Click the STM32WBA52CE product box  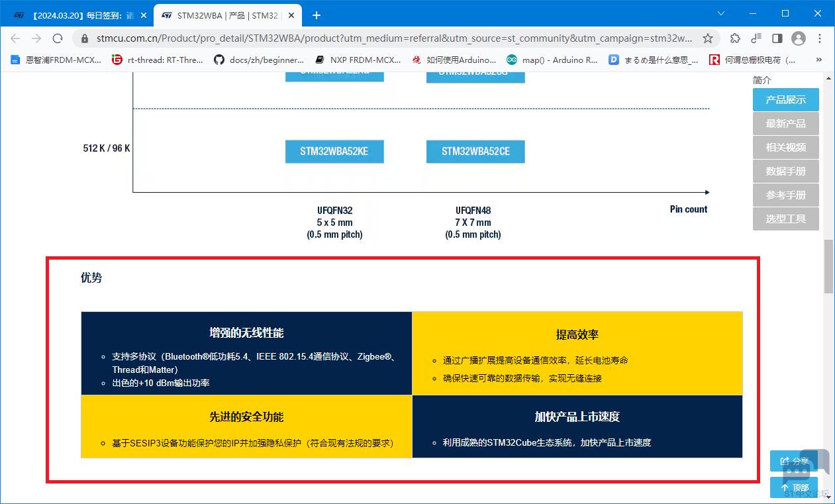tap(475, 152)
